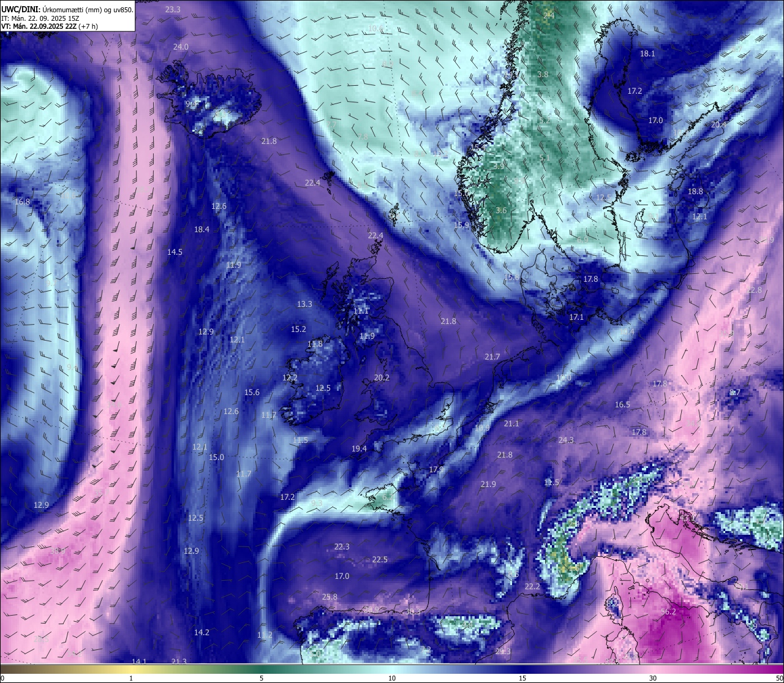Click the 18.4 value in the Atlantic
Screen dimensions: 784x683
coord(202,229)
